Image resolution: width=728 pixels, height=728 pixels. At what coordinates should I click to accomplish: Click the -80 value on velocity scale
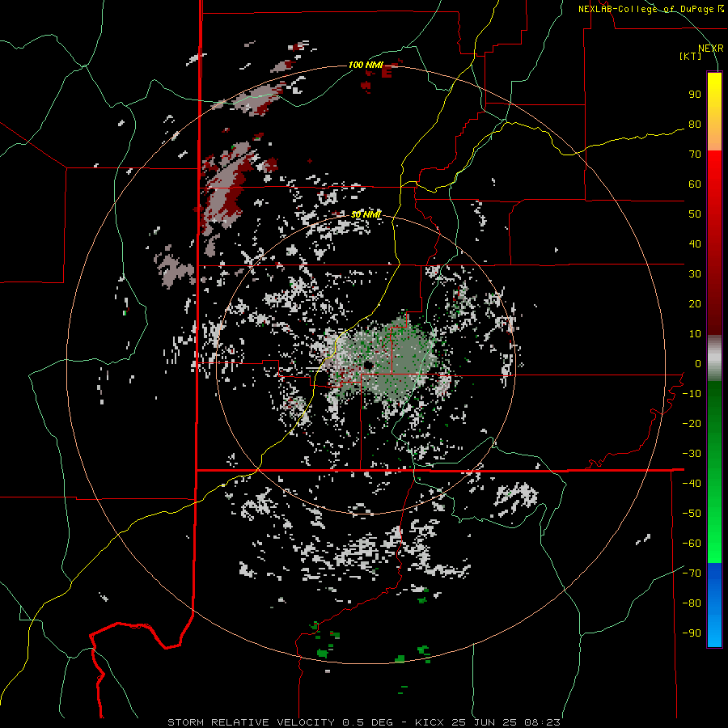(x=692, y=603)
